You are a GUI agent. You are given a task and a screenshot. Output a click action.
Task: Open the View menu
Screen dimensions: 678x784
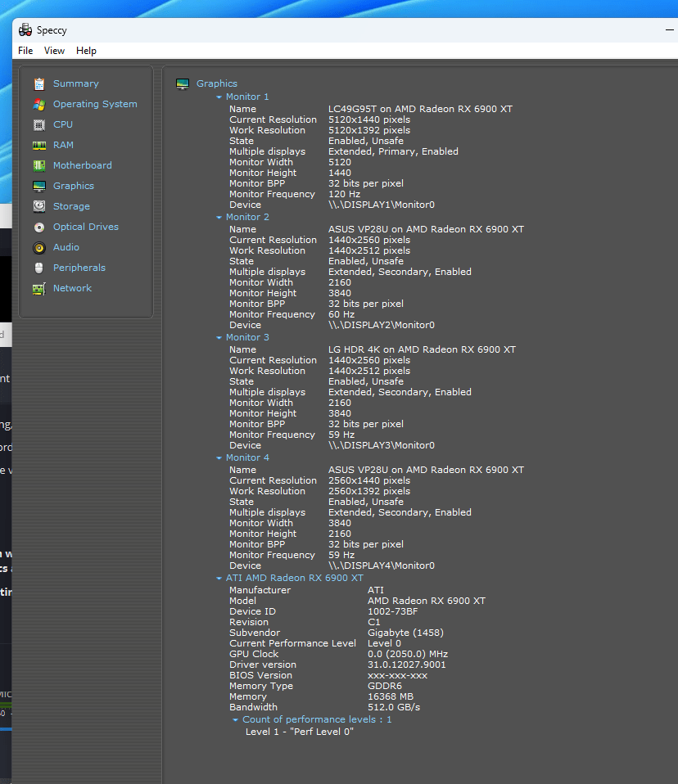pos(54,51)
